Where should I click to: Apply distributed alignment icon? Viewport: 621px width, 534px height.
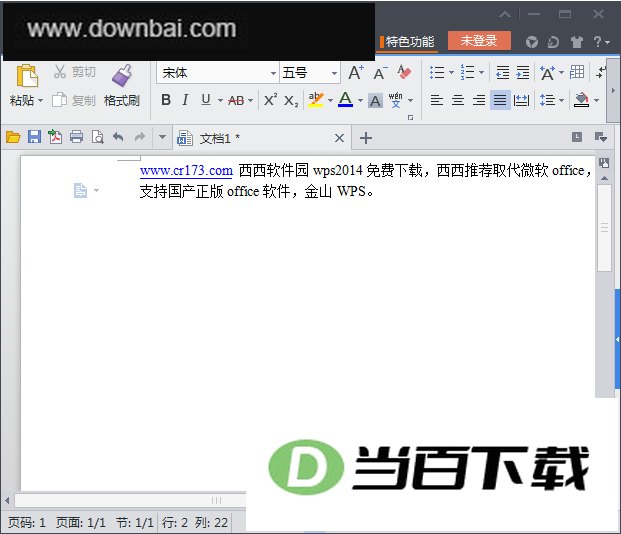coord(521,101)
